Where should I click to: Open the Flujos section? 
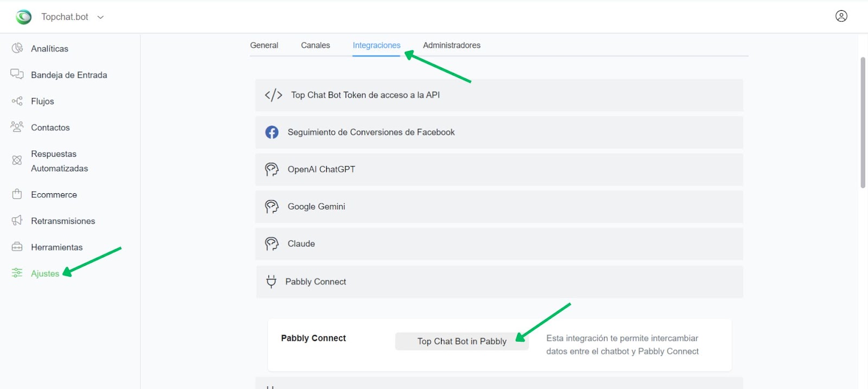pos(42,101)
